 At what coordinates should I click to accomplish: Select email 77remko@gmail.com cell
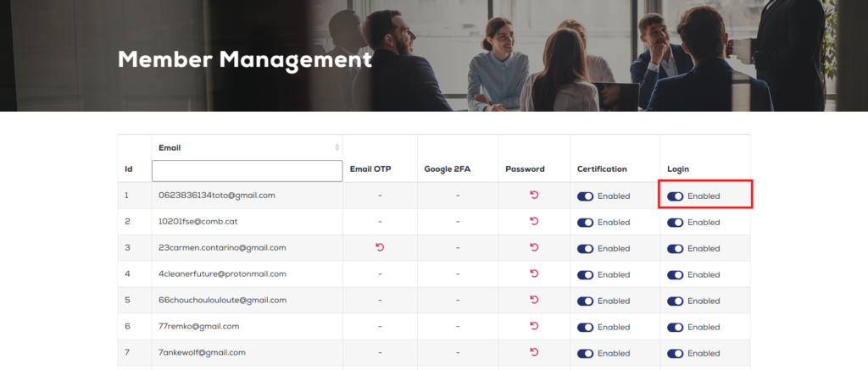point(247,326)
